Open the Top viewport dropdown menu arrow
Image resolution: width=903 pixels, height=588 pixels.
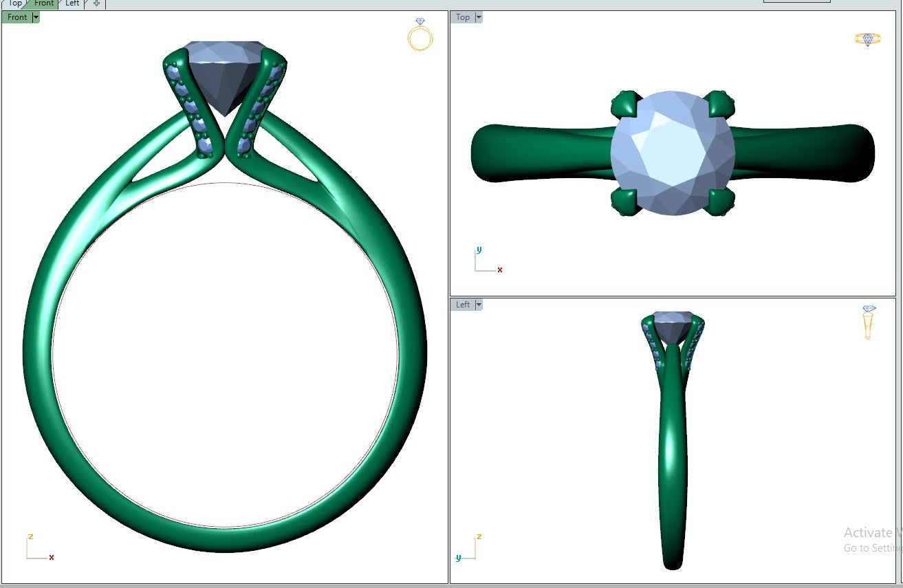tap(479, 17)
